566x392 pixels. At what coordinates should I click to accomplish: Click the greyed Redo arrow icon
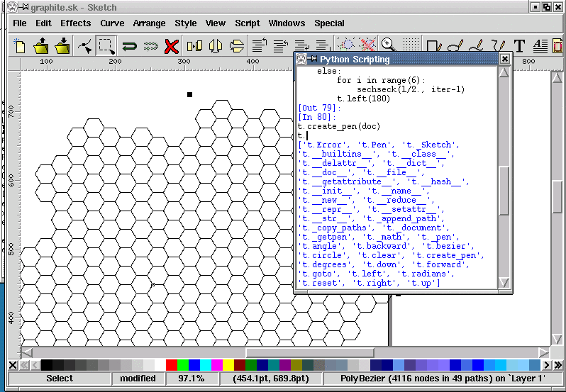151,46
